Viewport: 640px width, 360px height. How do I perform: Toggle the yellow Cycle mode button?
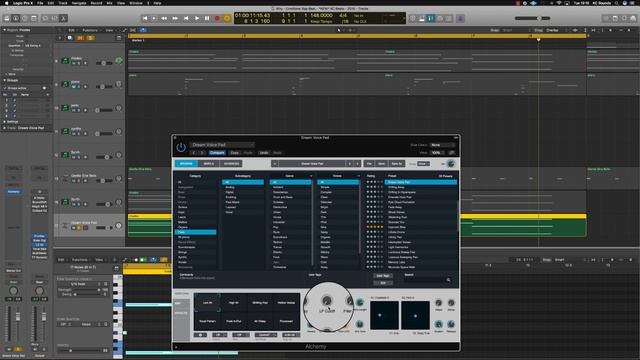pyautogui.click(x=227, y=18)
